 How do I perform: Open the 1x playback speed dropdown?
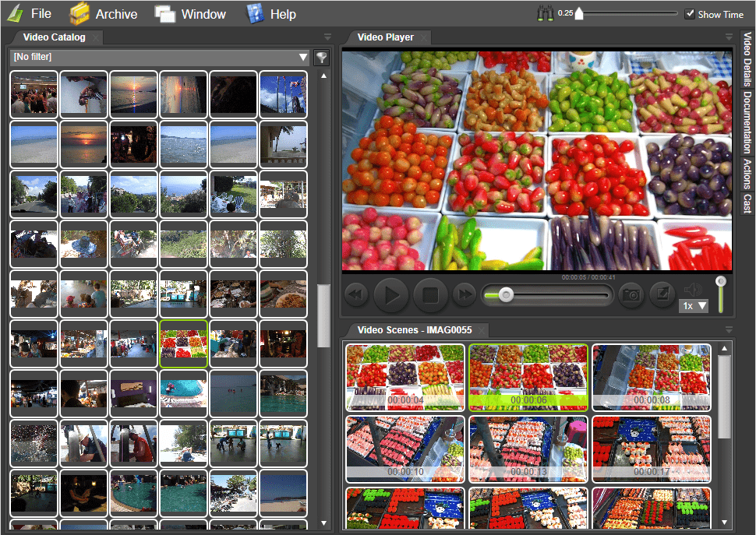693,306
